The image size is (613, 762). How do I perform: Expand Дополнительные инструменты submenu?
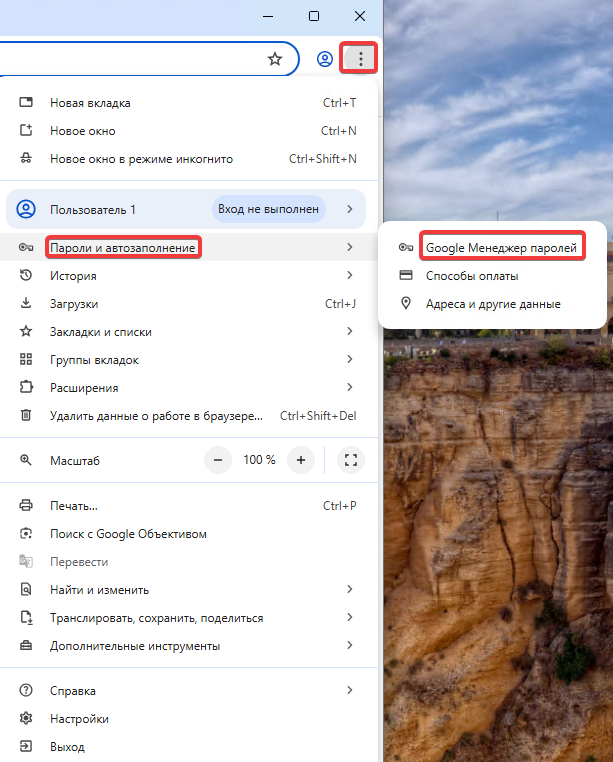click(x=349, y=646)
